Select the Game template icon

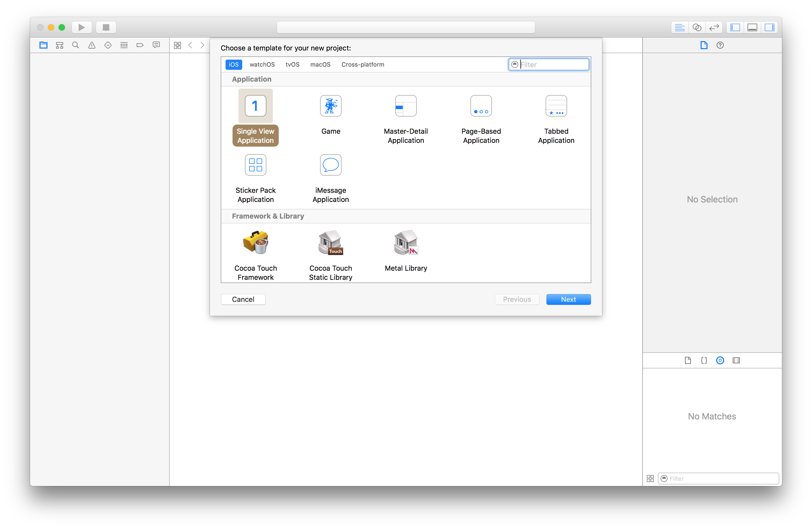click(330, 106)
